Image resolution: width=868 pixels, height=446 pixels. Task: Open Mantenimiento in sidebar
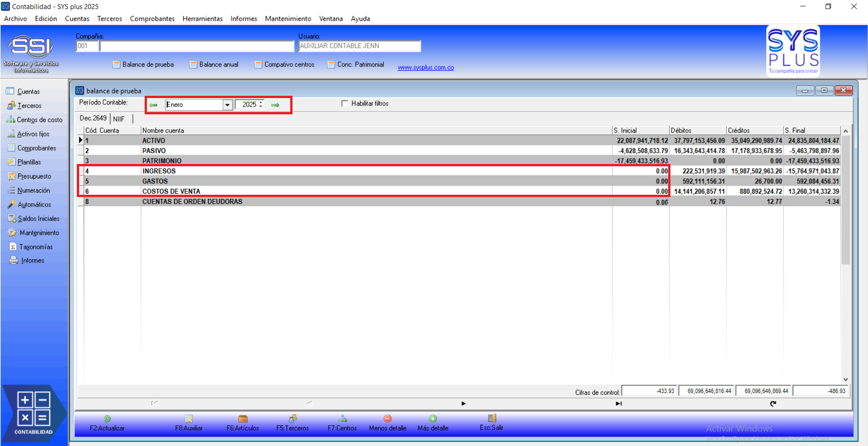pyautogui.click(x=33, y=233)
